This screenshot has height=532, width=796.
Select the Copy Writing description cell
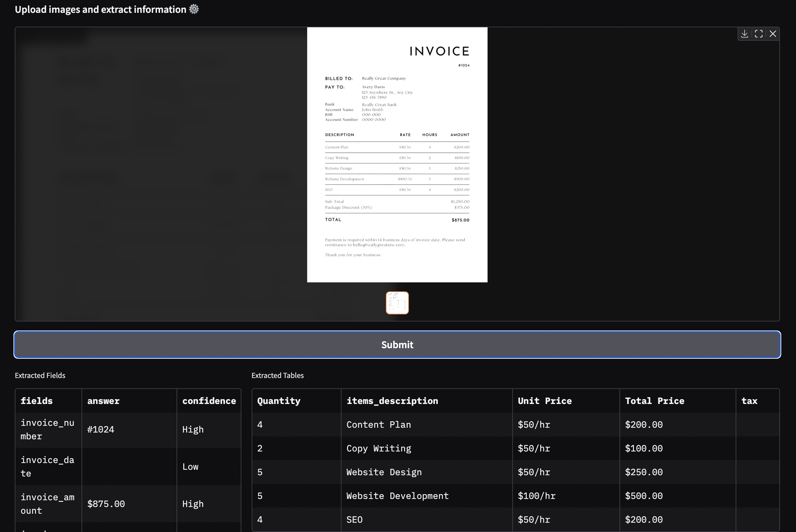378,448
